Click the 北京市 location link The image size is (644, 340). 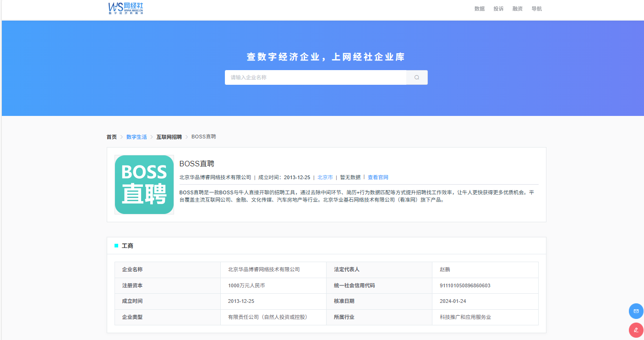325,177
